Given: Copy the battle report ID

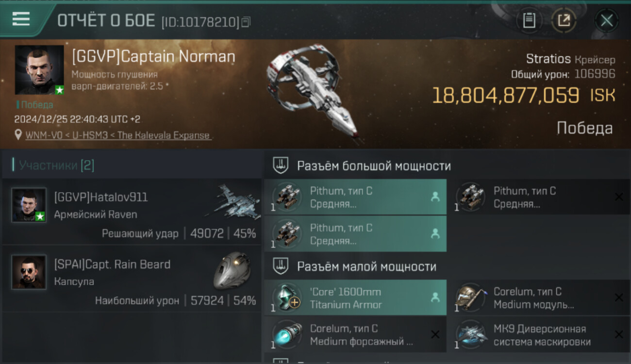Looking at the screenshot, I should (x=246, y=22).
